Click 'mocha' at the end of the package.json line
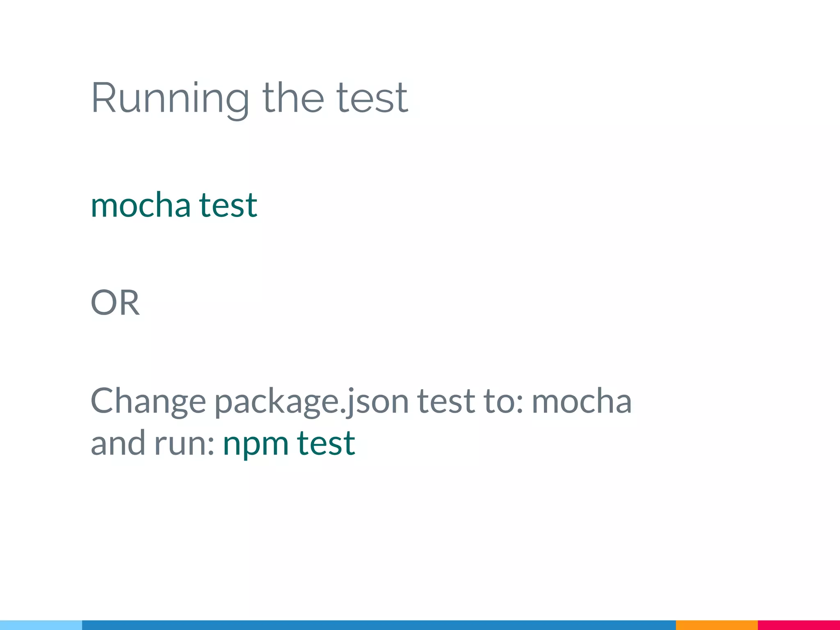 (582, 401)
